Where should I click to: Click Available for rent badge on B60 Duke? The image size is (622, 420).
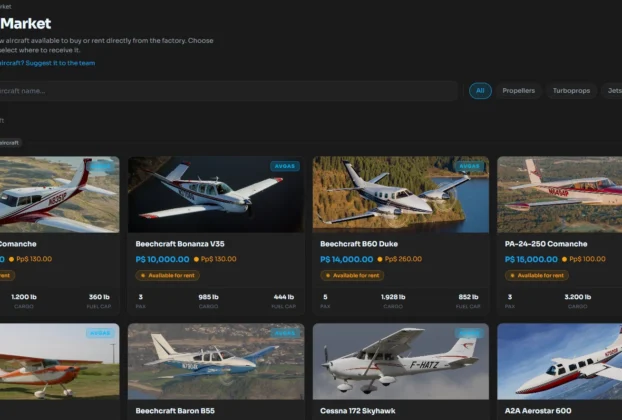[x=352, y=275]
